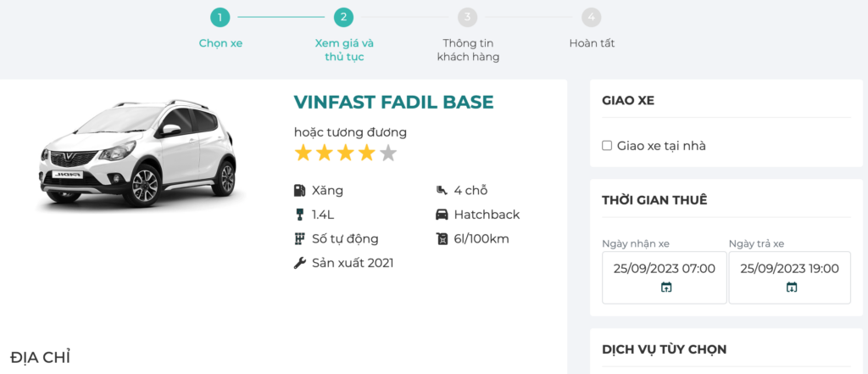Open calendar icon under return date

[791, 287]
